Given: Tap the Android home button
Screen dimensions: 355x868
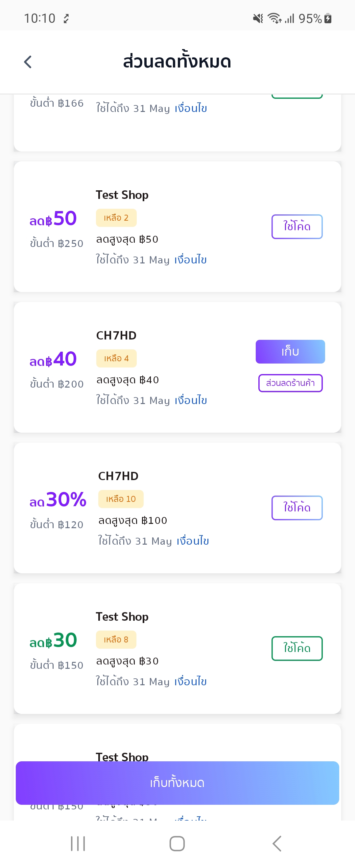Looking at the screenshot, I should click(x=177, y=843).
